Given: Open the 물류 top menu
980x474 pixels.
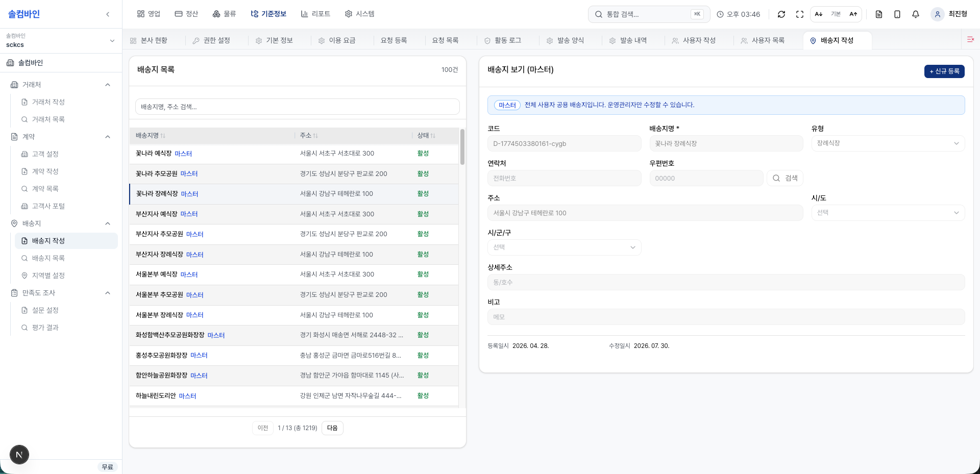Looking at the screenshot, I should 224,14.
